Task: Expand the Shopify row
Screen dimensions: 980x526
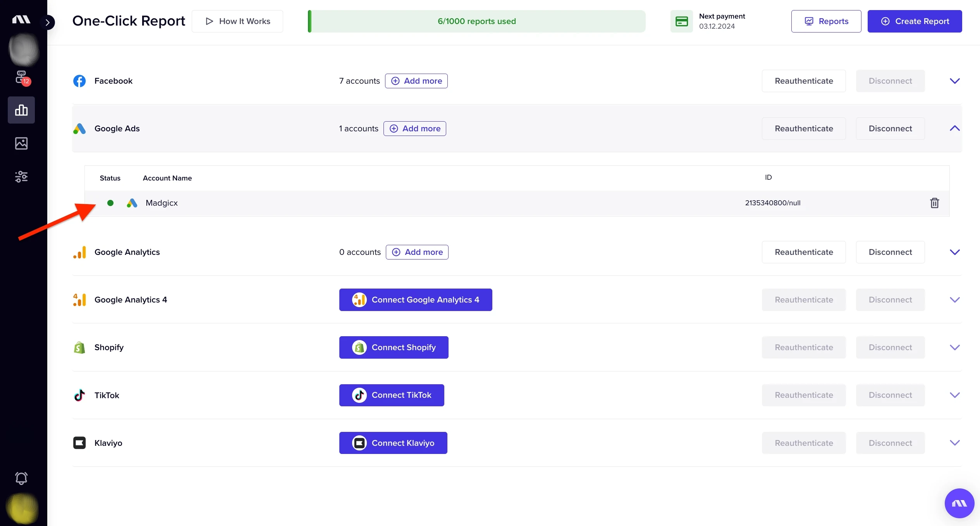Action: click(x=955, y=347)
